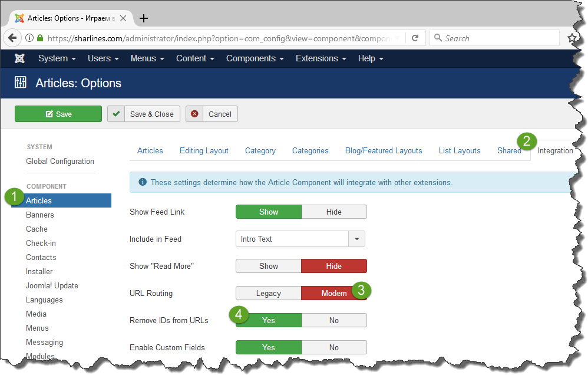
Task: Click the site information icon in the address bar
Action: [29, 38]
